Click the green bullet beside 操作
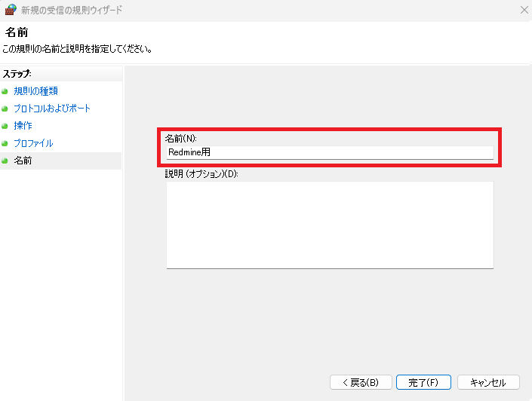 point(5,126)
